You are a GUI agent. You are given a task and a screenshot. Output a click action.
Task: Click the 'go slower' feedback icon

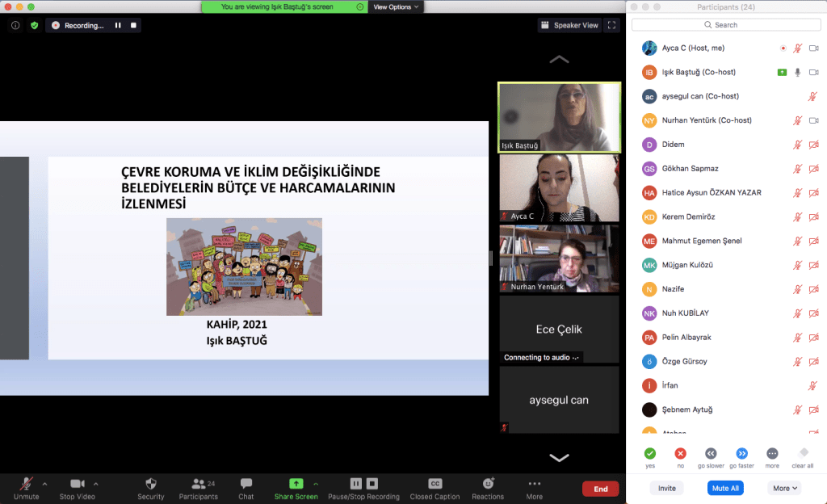[711, 454]
